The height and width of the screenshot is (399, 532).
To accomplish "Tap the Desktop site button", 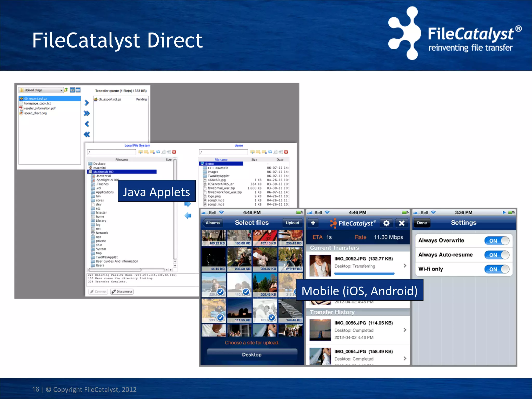I will point(252,355).
